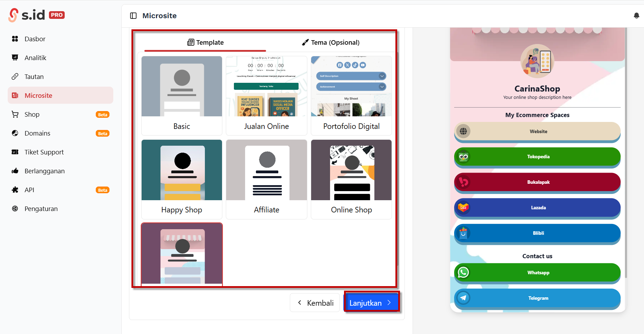The width and height of the screenshot is (644, 334).
Task: Toggle the sidebar panel icon
Action: click(x=133, y=16)
